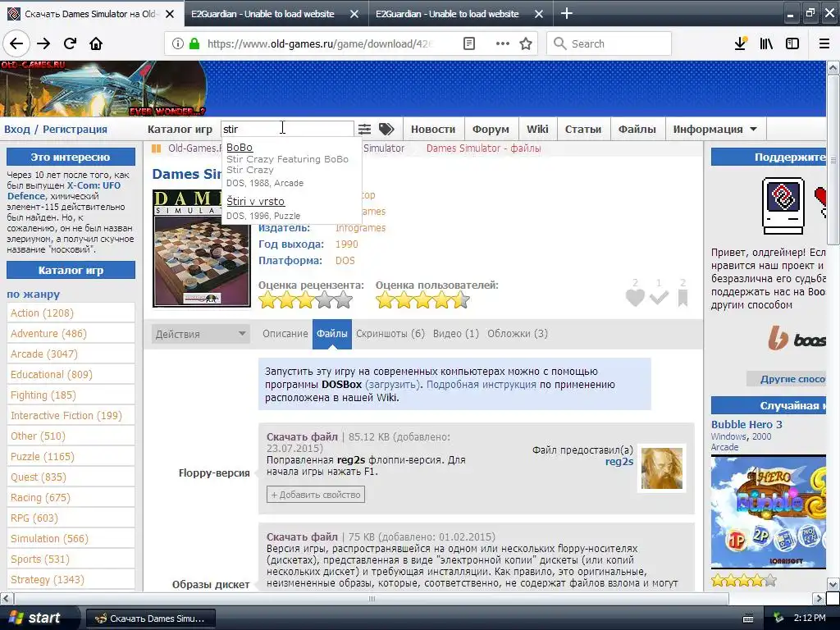Click the Old-Games.ru breadcrumb home icon
This screenshot has width=840, height=630.
point(156,148)
